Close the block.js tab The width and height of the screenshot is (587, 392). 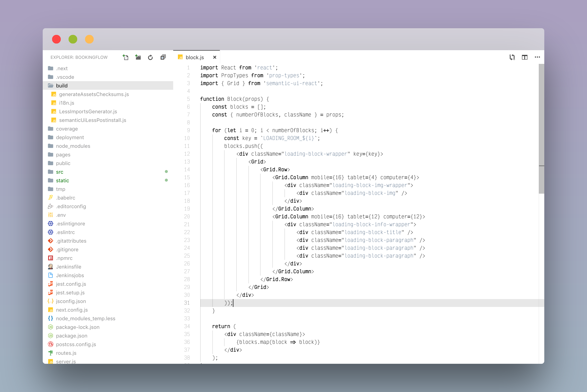(214, 57)
